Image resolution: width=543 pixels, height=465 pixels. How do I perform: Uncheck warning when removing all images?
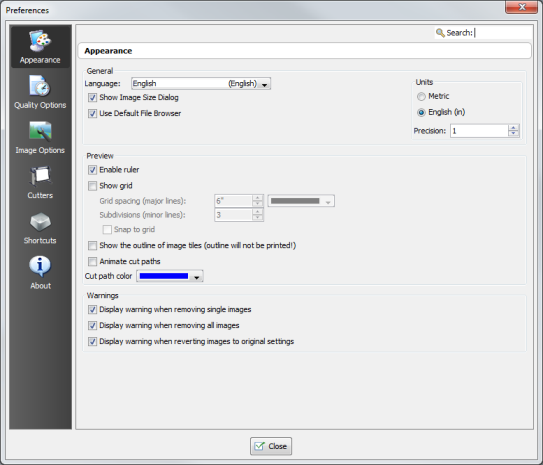click(x=92, y=326)
